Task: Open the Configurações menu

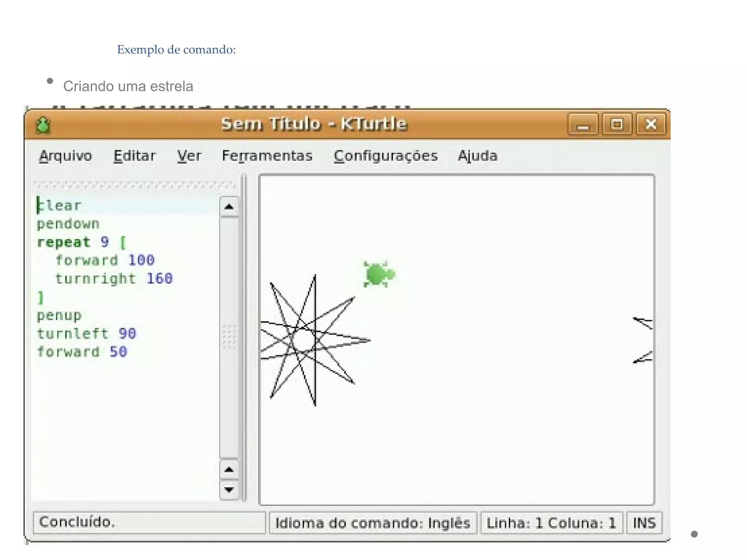Action: point(386,156)
